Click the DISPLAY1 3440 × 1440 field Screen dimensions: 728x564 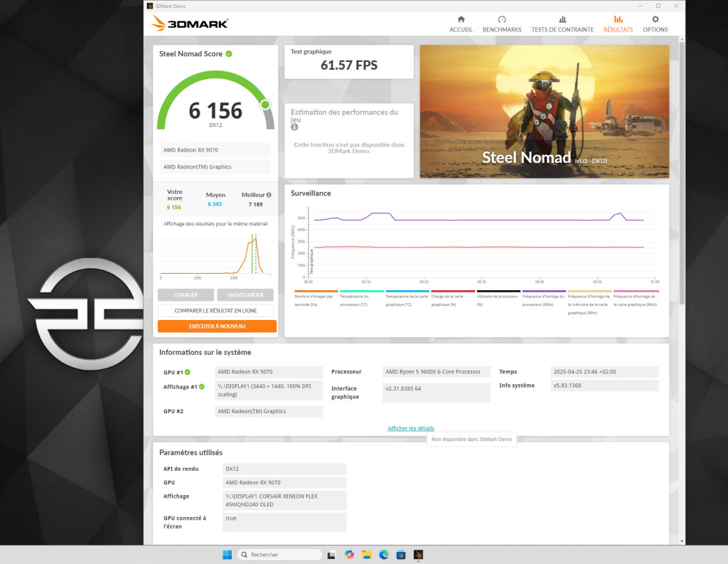(x=268, y=390)
